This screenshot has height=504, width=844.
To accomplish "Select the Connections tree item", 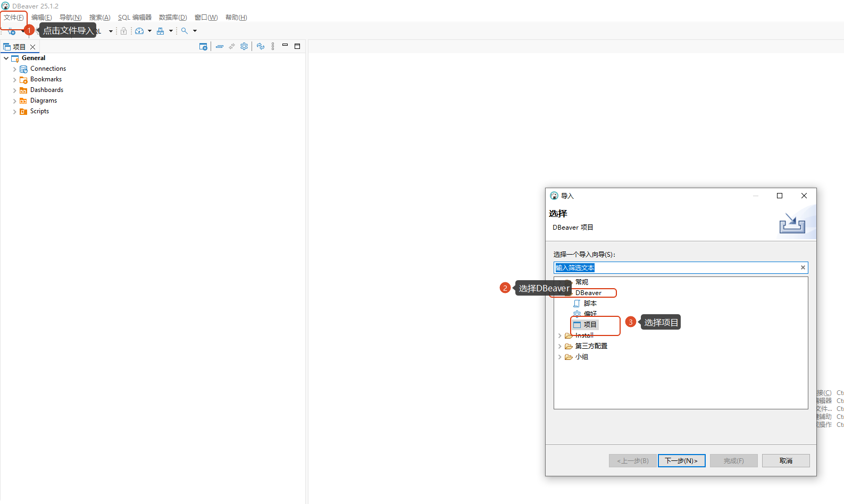I will pyautogui.click(x=48, y=69).
